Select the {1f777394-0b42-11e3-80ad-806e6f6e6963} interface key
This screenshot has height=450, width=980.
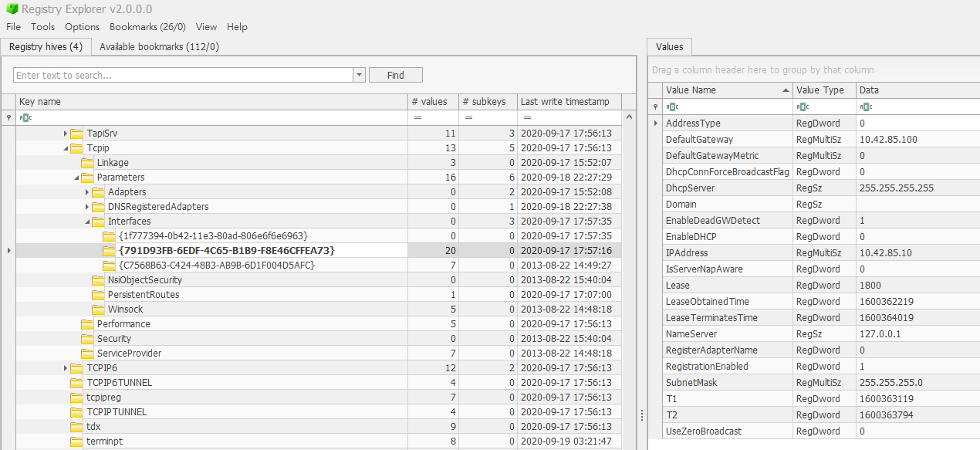coord(214,236)
